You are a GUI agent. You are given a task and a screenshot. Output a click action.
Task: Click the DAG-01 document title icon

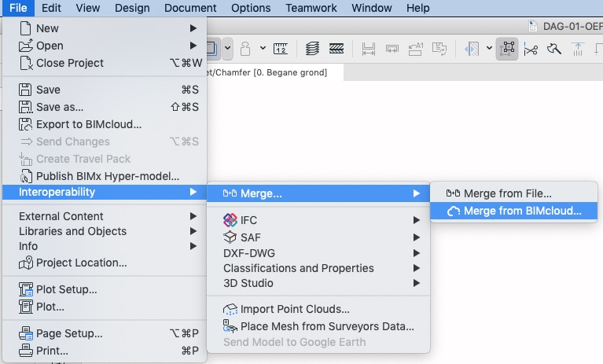[x=533, y=26]
